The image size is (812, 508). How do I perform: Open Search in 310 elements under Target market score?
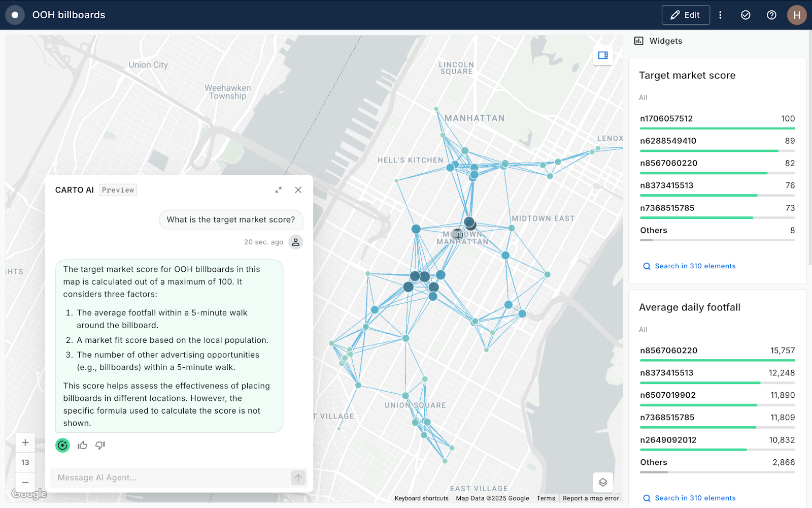[x=689, y=266]
